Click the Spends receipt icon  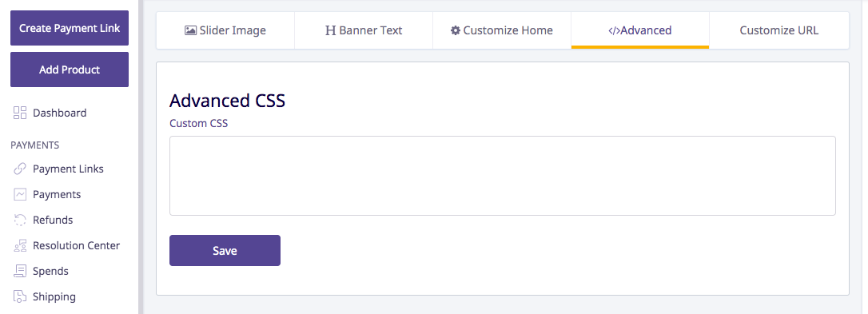[x=20, y=271]
